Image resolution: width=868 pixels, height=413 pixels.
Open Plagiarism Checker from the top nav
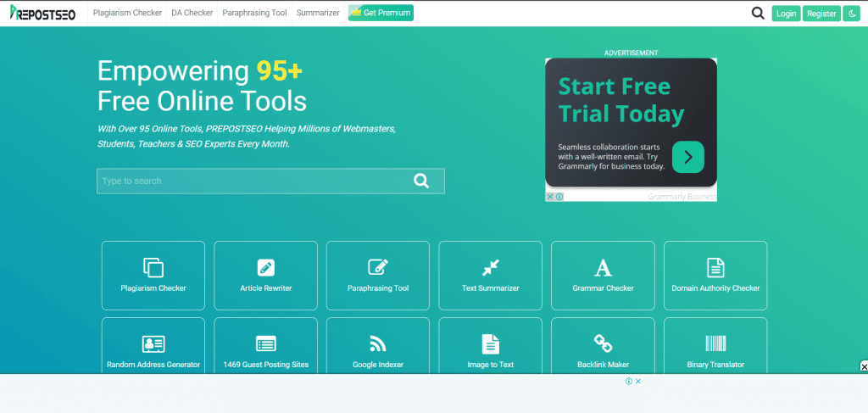pyautogui.click(x=127, y=13)
